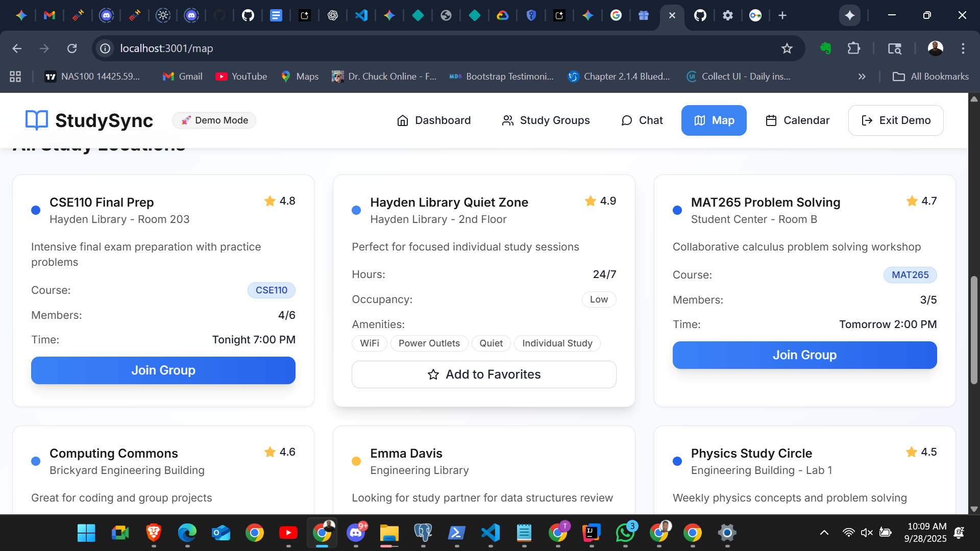Expand system tray hidden icons arrow

pos(824,533)
